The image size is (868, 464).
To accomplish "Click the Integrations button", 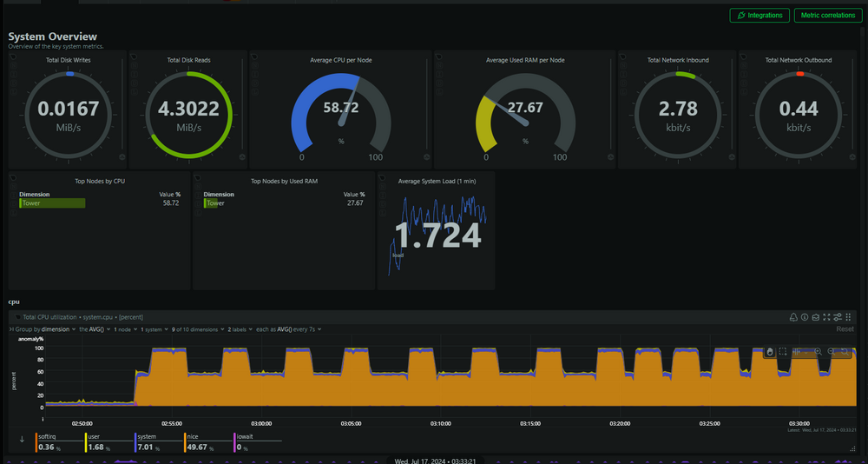I will tap(759, 15).
